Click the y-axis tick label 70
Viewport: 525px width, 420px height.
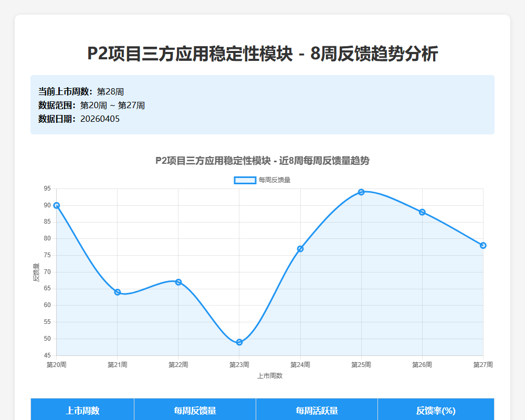(x=47, y=272)
